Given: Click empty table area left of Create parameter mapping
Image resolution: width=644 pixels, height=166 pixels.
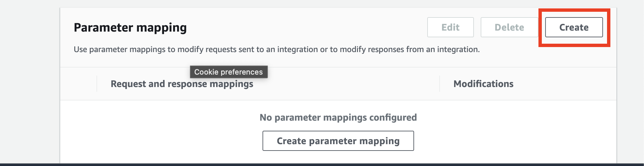Looking at the screenshot, I should point(161,141).
